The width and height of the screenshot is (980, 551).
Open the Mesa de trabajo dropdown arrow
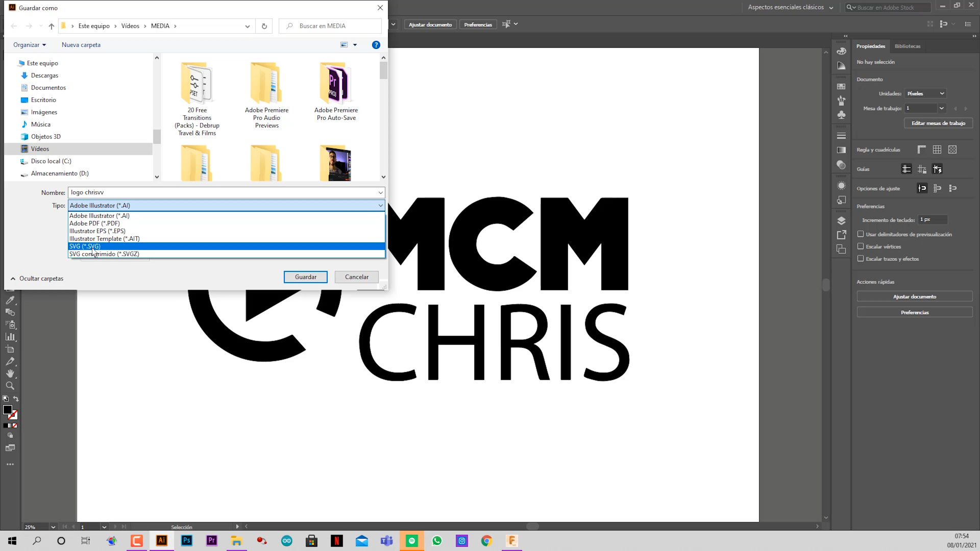[x=941, y=108]
